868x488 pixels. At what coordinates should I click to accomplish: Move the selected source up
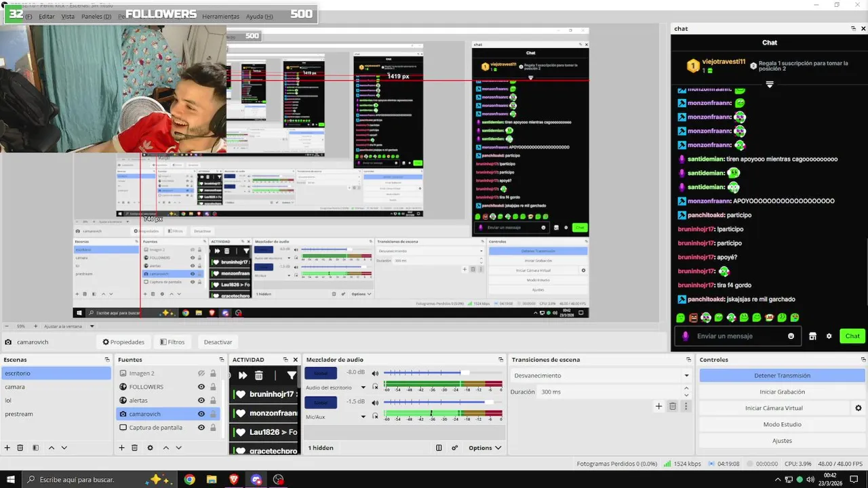[x=165, y=448]
